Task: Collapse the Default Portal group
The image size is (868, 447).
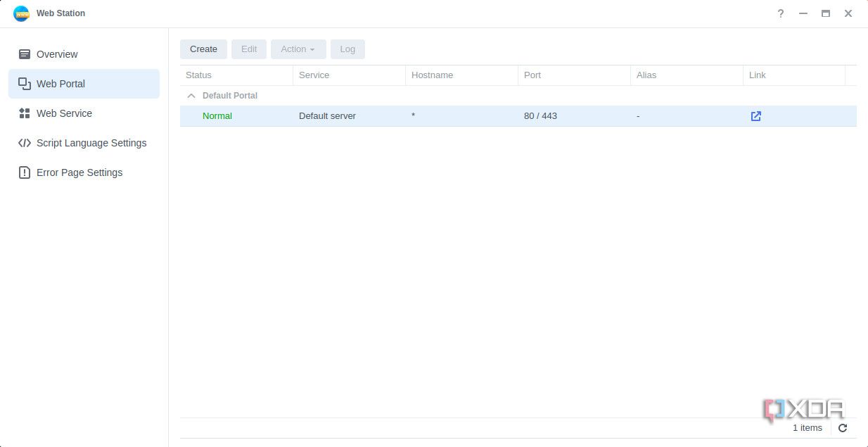Action: click(191, 95)
